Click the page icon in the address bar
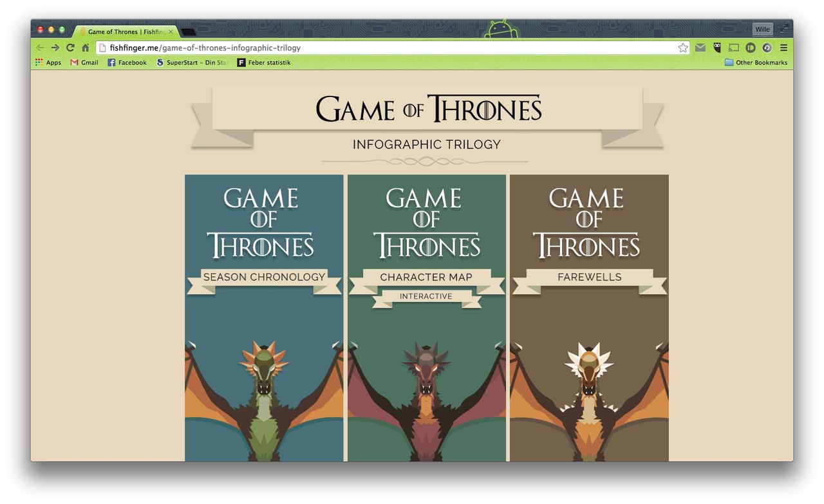The width and height of the screenshot is (824, 504). (x=102, y=47)
